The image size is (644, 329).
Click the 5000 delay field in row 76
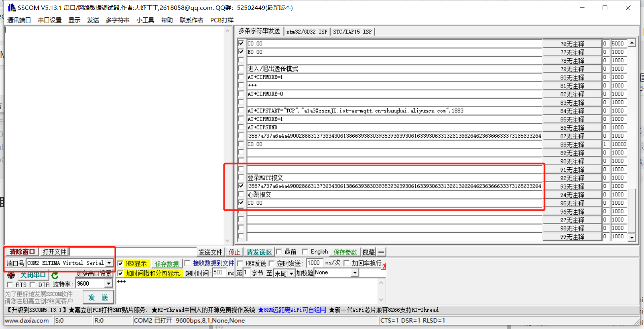pyautogui.click(x=619, y=43)
